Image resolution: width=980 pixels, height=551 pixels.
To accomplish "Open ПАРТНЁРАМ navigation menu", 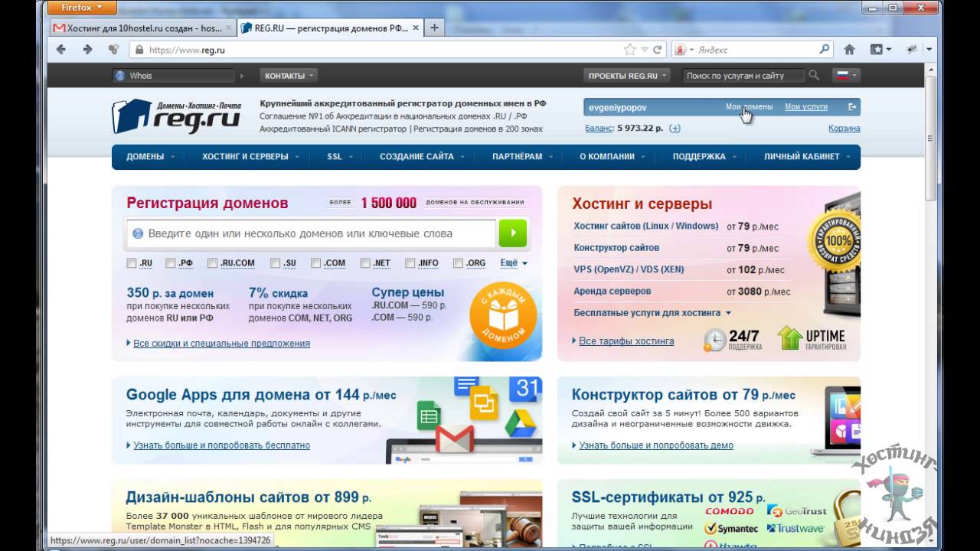I will (522, 156).
